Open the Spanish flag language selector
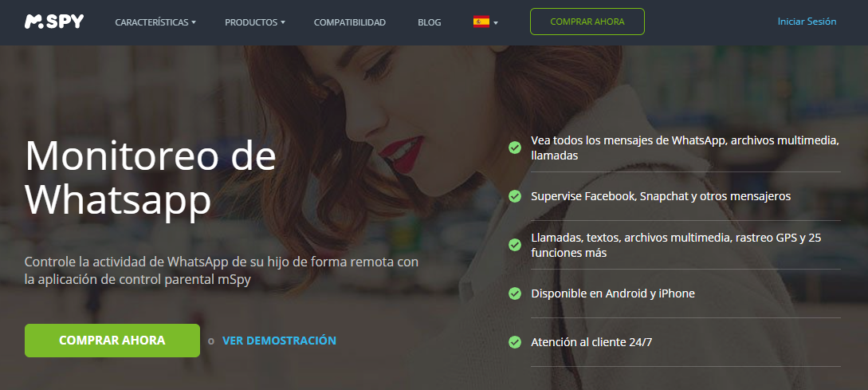The height and width of the screenshot is (390, 868). [x=481, y=22]
